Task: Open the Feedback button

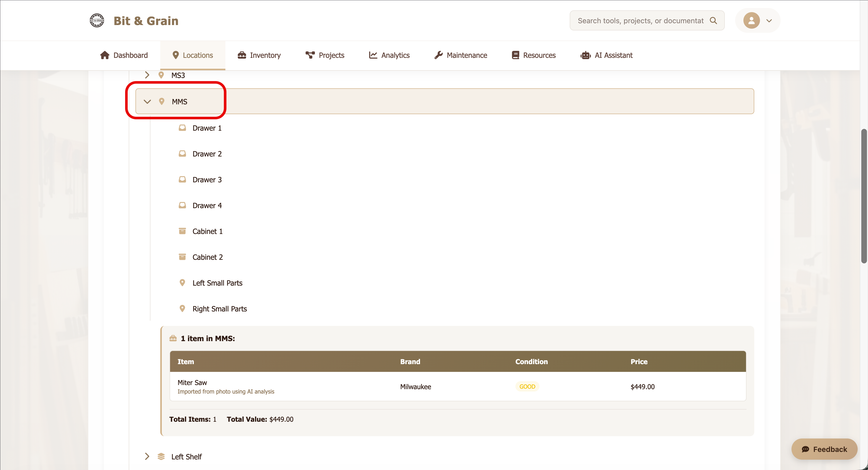Action: 824,449
